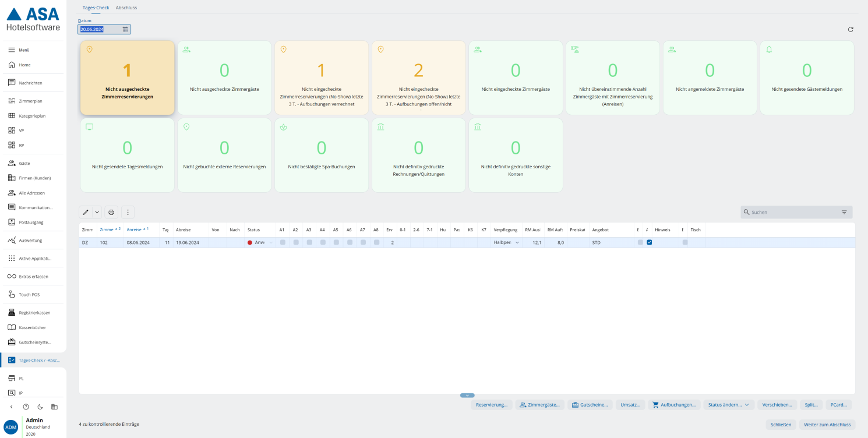Screen dimensions: 868x438
Task: Open the three-dot more options menu
Action: point(128,213)
